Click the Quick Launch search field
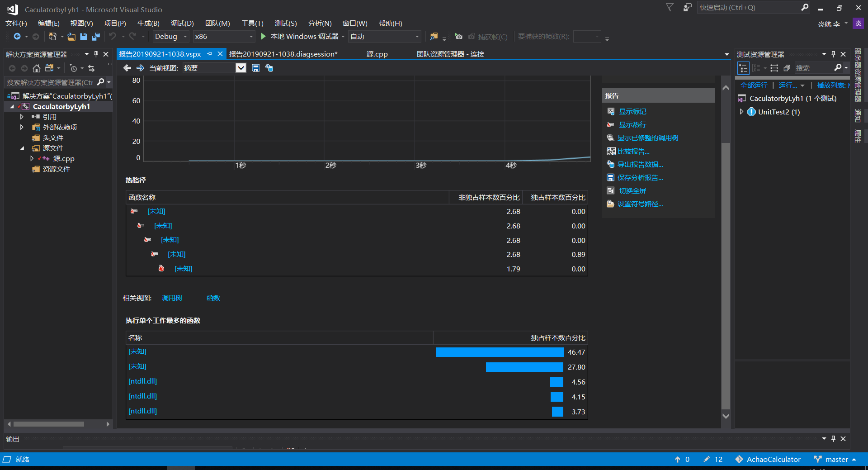 (749, 7)
